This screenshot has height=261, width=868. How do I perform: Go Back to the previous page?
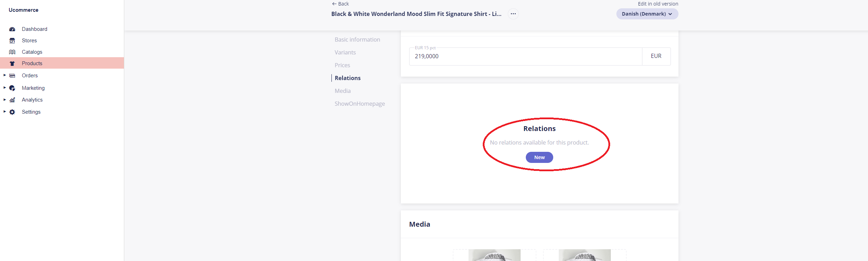340,4
